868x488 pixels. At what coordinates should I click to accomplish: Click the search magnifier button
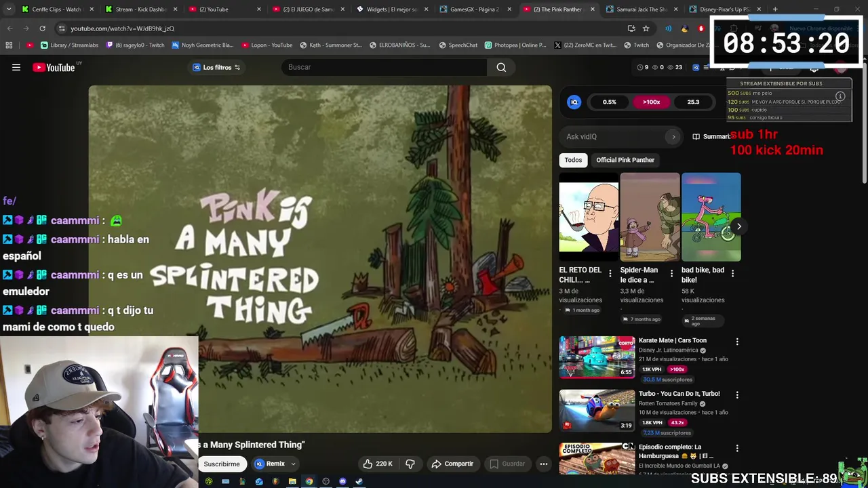(x=501, y=67)
